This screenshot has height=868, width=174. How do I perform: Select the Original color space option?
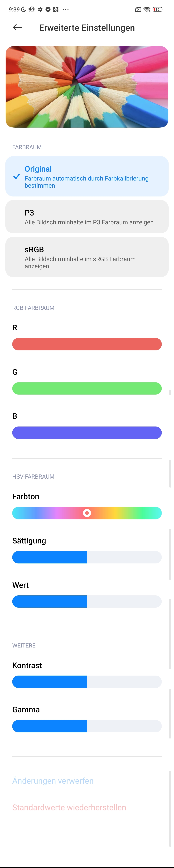tap(87, 176)
